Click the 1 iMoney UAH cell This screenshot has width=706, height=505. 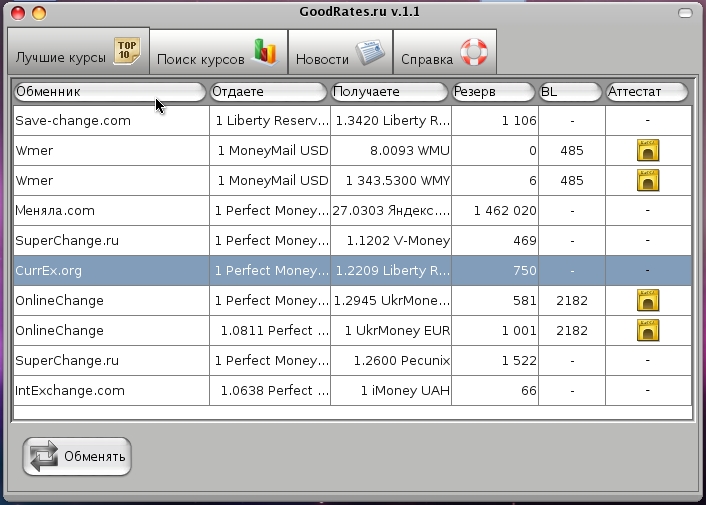click(391, 391)
